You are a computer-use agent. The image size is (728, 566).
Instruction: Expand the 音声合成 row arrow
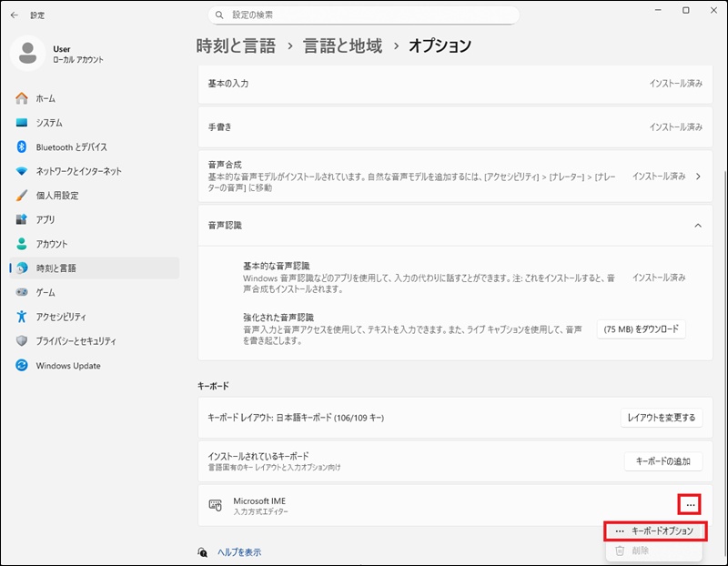pos(697,177)
